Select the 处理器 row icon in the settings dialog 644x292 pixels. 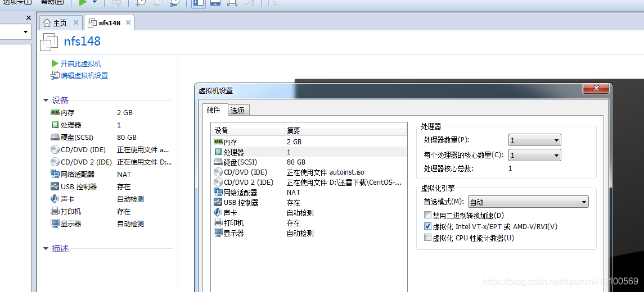tap(218, 152)
